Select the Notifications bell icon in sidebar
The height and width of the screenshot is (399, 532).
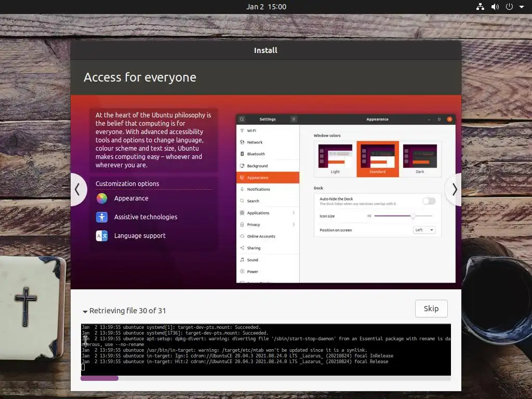click(242, 189)
